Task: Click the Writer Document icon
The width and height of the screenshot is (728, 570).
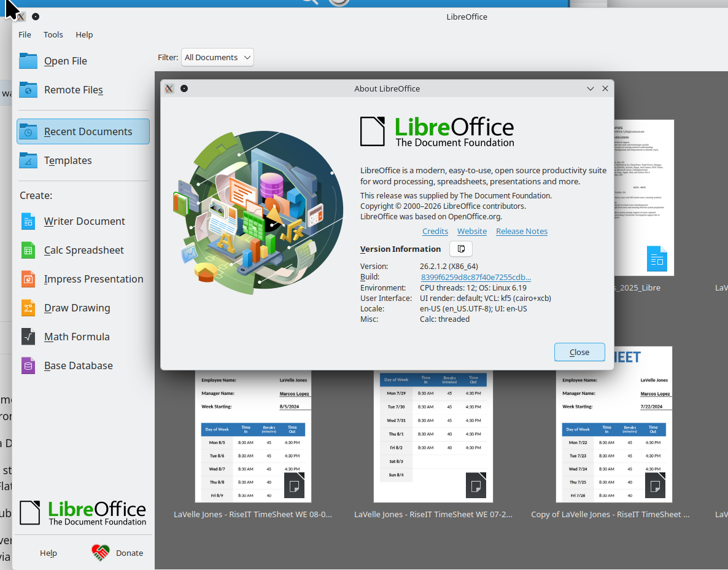Action: click(28, 221)
